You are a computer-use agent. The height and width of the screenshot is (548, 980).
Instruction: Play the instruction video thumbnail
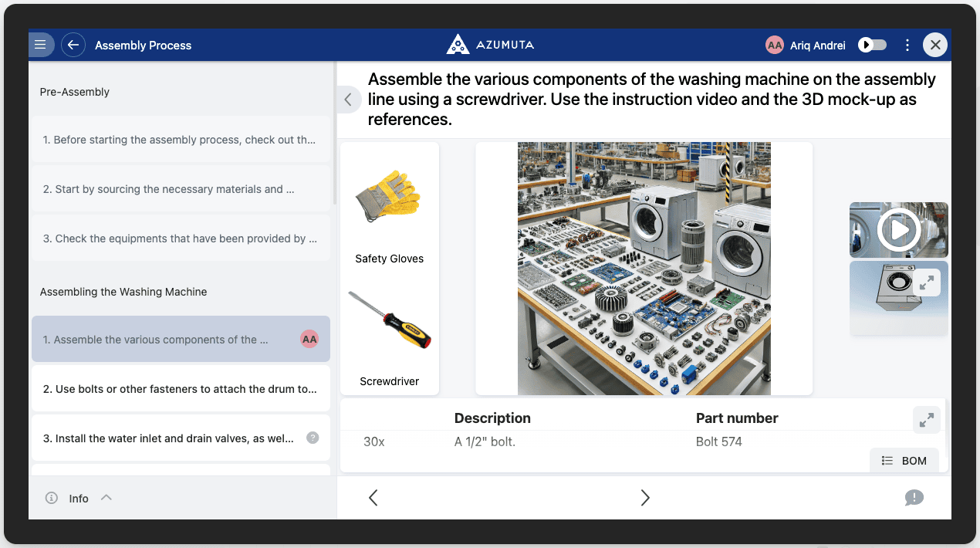tap(898, 230)
